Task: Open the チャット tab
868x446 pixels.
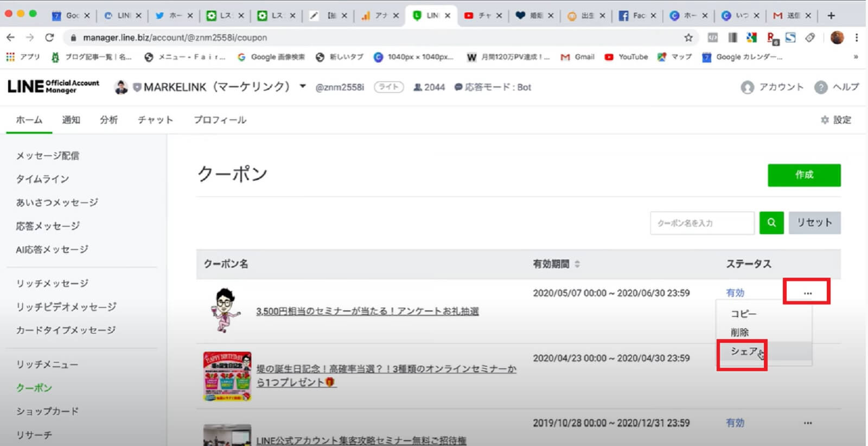Action: (x=155, y=120)
